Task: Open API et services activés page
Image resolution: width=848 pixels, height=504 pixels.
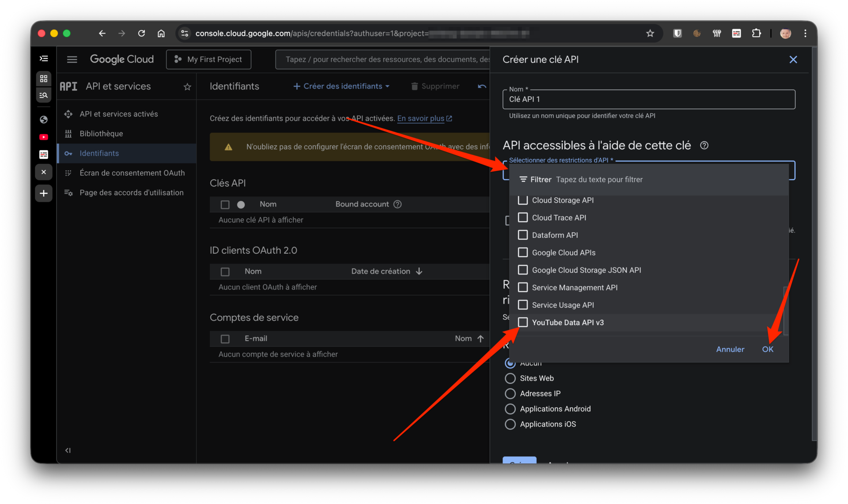Action: click(118, 114)
